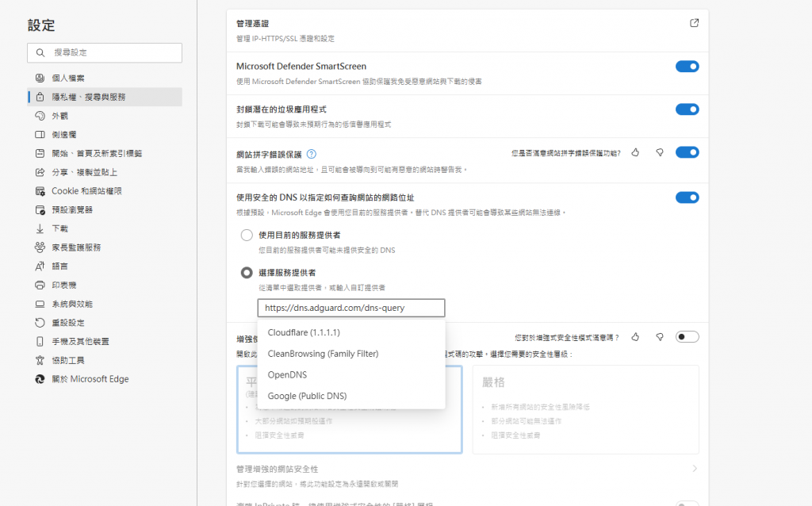The height and width of the screenshot is (506, 812).
Task: Open 管理增強的網站安全性 row
Action: click(x=467, y=476)
